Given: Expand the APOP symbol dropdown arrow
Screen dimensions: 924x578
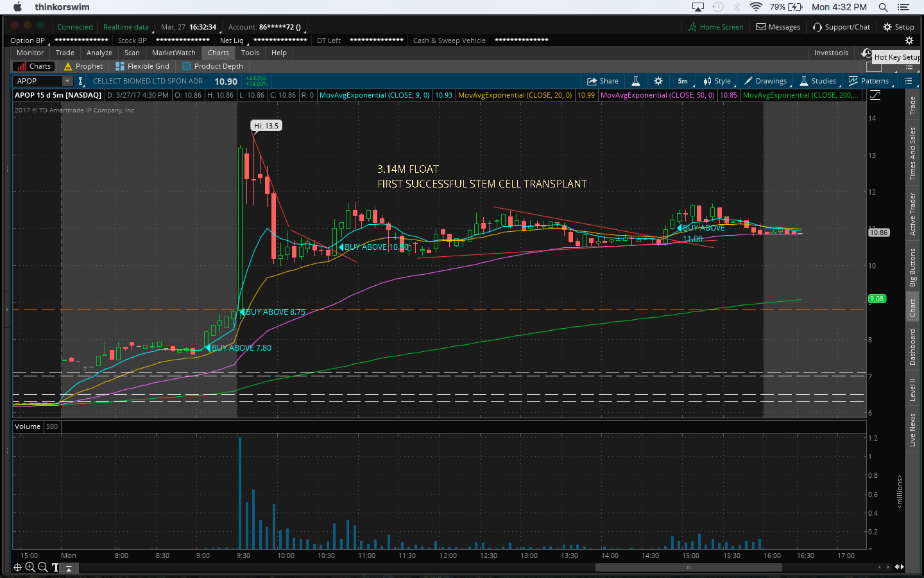Looking at the screenshot, I should (67, 81).
